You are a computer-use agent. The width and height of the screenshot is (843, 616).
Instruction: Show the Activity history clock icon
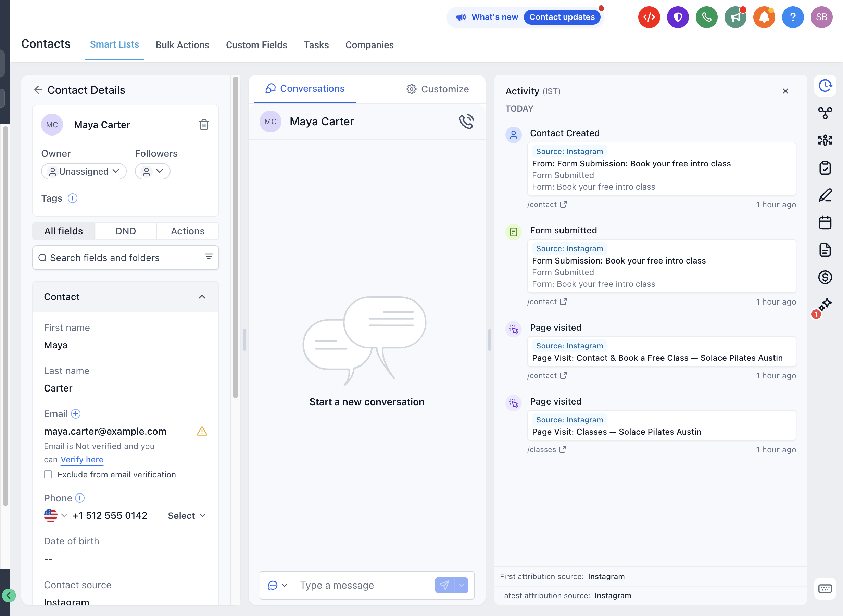click(x=825, y=86)
